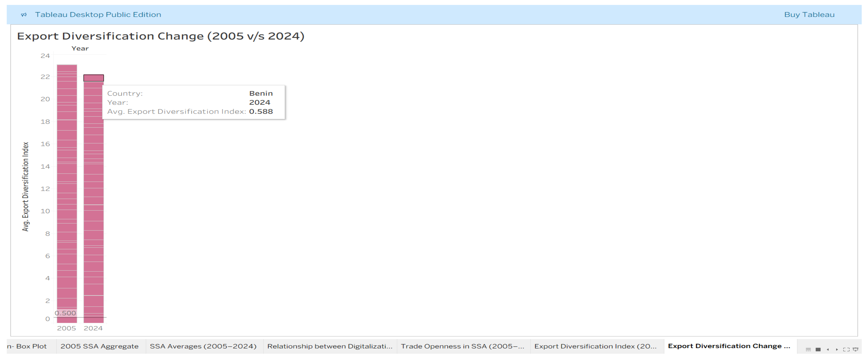Viewport: 868px width, 360px height.
Task: Open the 2005 SSA Aggregate tab
Action: point(99,346)
